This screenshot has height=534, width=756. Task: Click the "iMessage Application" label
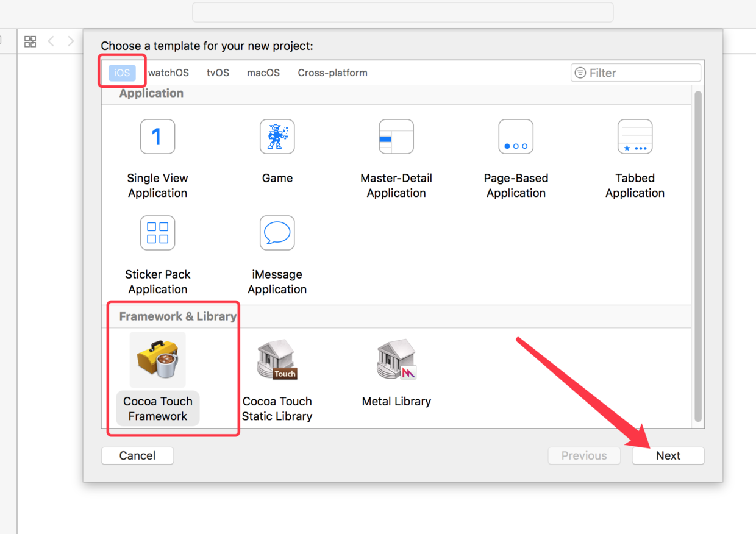[x=277, y=282]
